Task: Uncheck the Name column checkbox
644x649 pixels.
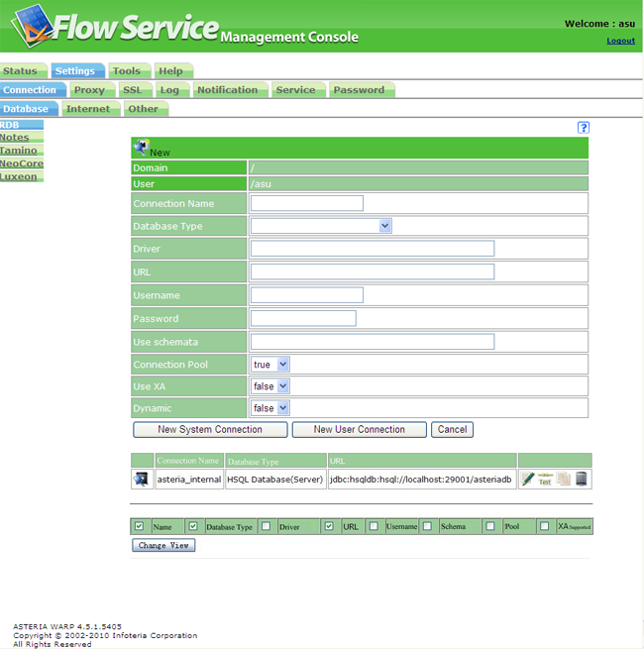Action: pyautogui.click(x=140, y=526)
